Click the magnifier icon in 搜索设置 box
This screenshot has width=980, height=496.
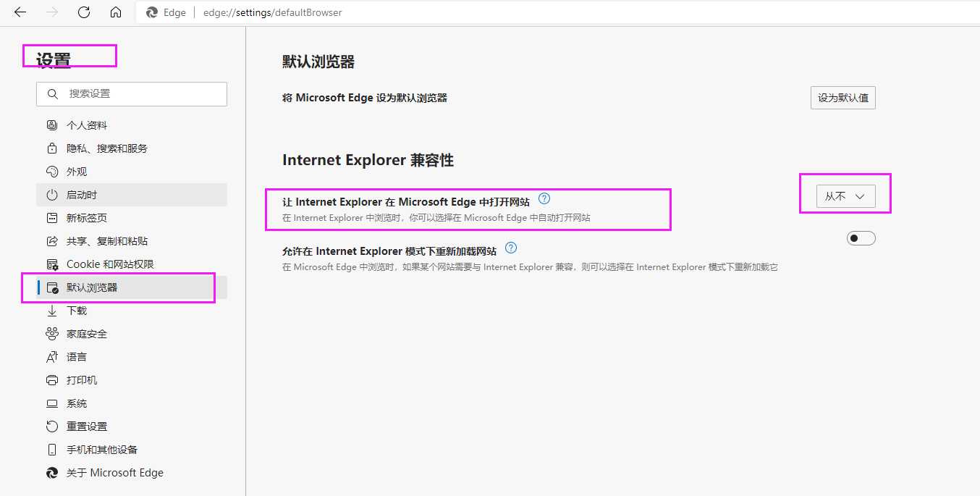tap(52, 94)
